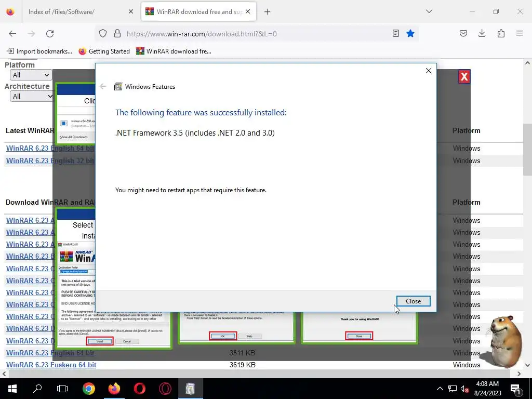The height and width of the screenshot is (399, 532).
Task: Open WinRAR download fre... bookmark
Action: (x=174, y=51)
